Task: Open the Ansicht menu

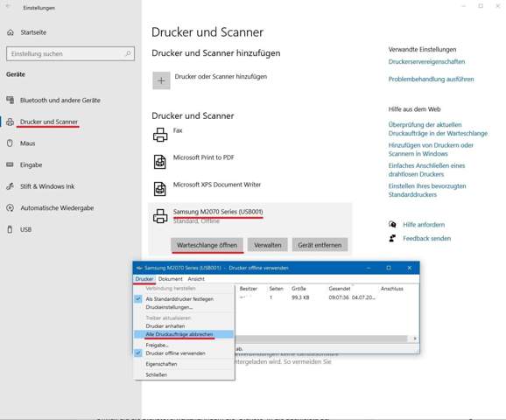Action: tap(196, 279)
